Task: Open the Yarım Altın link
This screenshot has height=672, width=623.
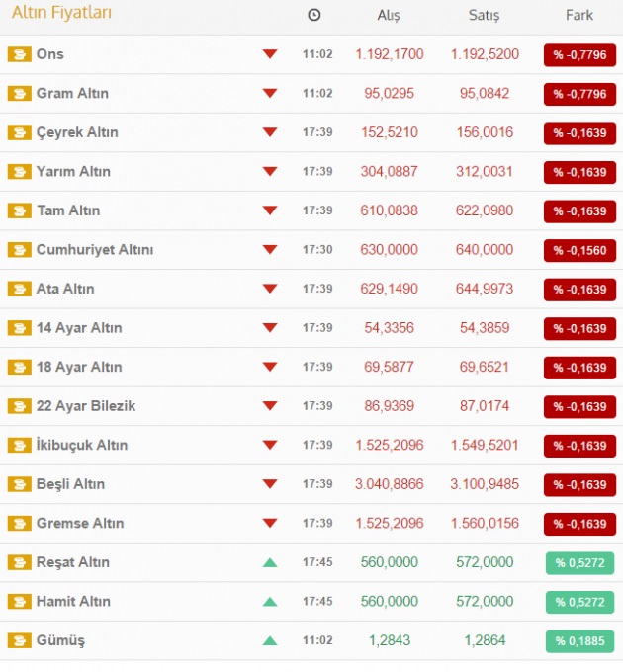Action: 73,172
